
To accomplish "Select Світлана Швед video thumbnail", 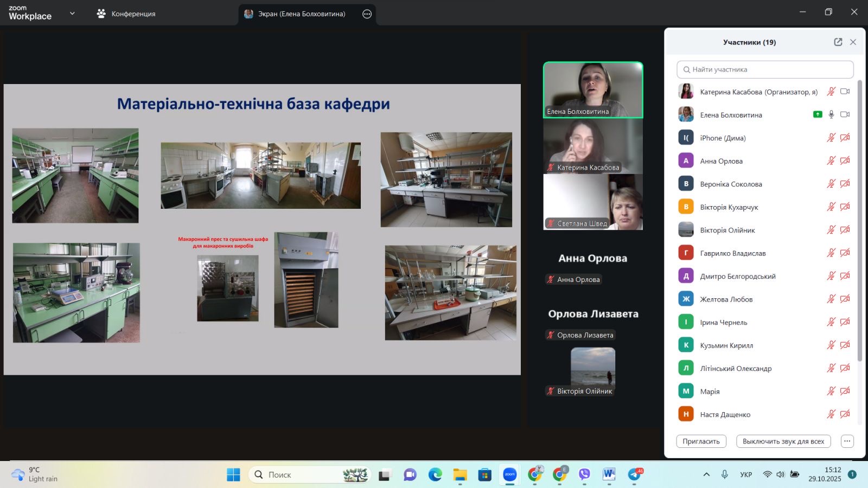I will click(x=593, y=202).
